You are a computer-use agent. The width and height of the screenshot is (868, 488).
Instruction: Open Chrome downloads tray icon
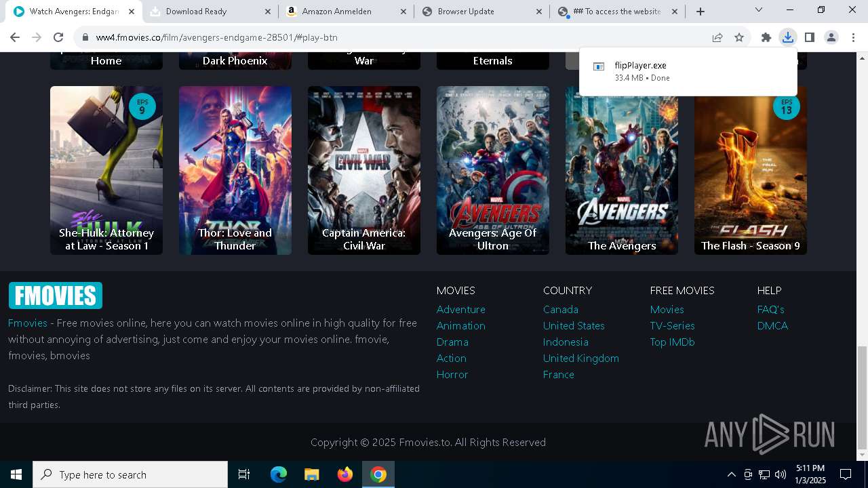tap(788, 37)
